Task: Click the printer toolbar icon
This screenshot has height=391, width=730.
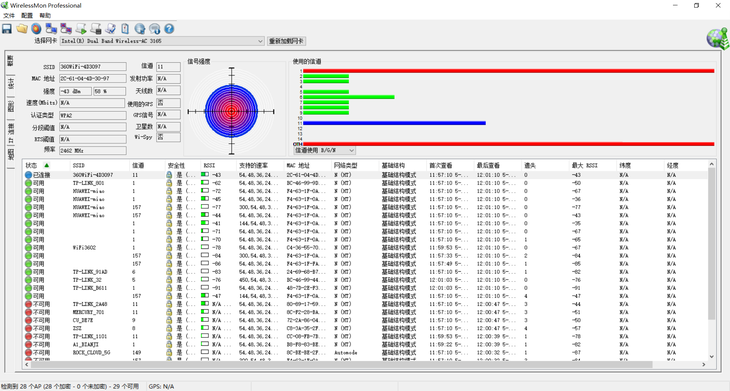Action: [x=96, y=29]
